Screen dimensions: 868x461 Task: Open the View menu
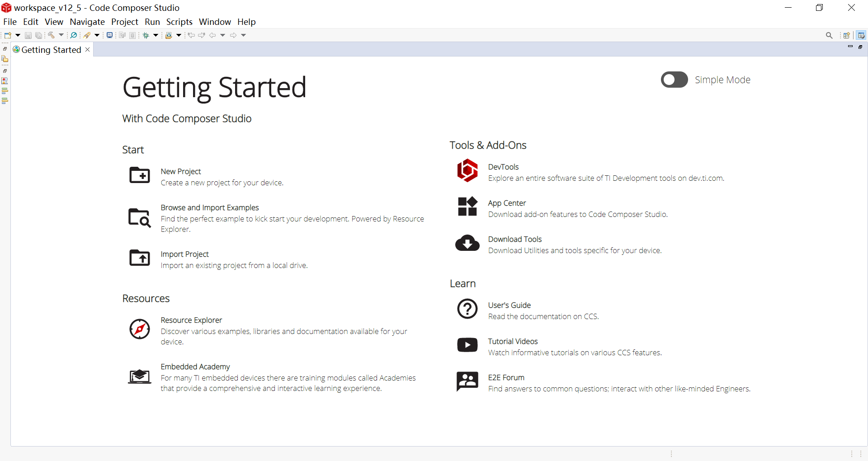(54, 22)
